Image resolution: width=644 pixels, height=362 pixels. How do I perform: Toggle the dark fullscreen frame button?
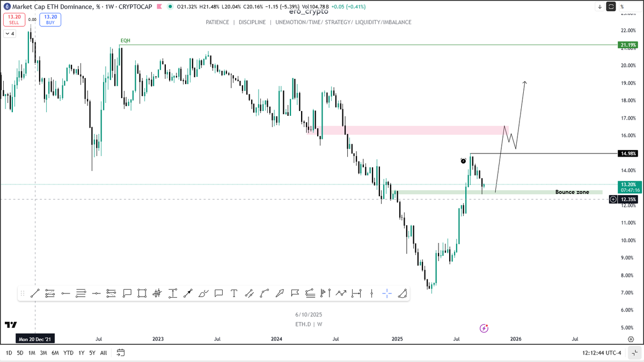[x=611, y=6]
